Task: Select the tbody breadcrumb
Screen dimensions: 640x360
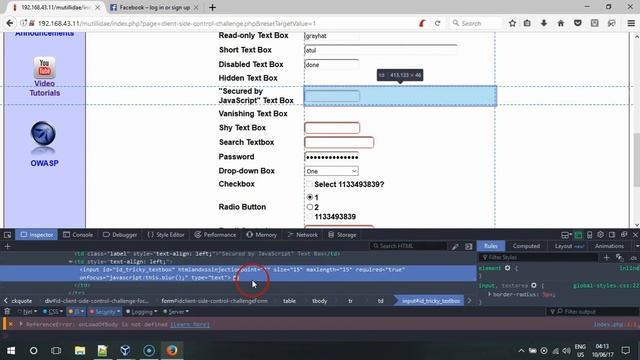Action: point(320,301)
